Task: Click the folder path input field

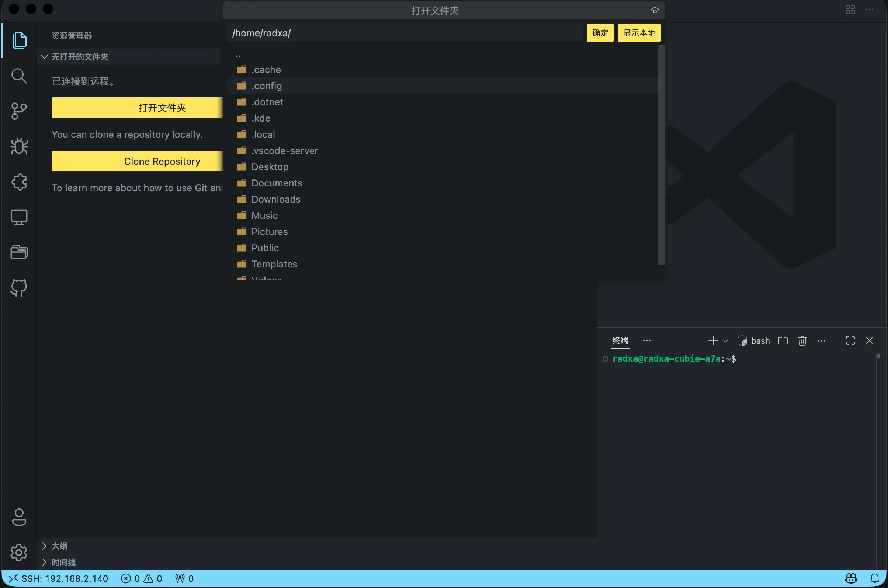Action: (x=405, y=33)
